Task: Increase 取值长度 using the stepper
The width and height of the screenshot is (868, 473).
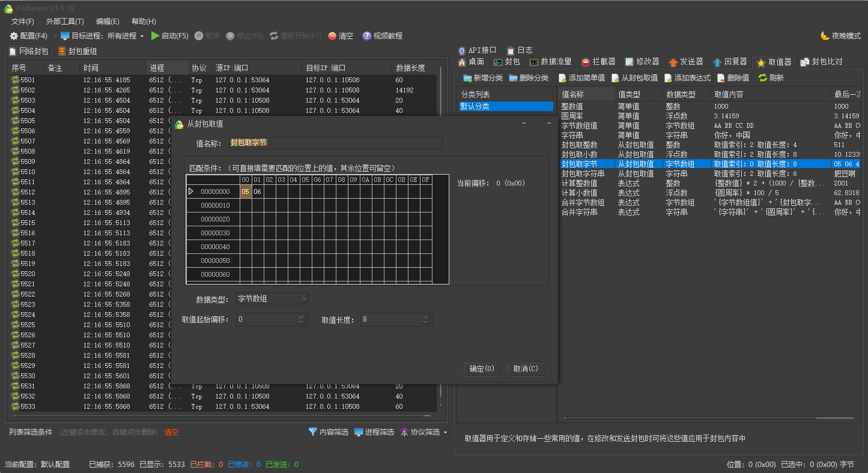Action: click(x=426, y=317)
